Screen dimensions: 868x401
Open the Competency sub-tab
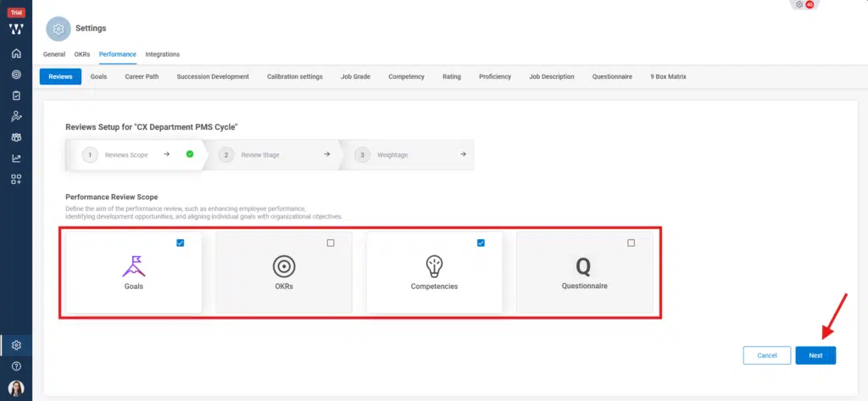point(406,76)
